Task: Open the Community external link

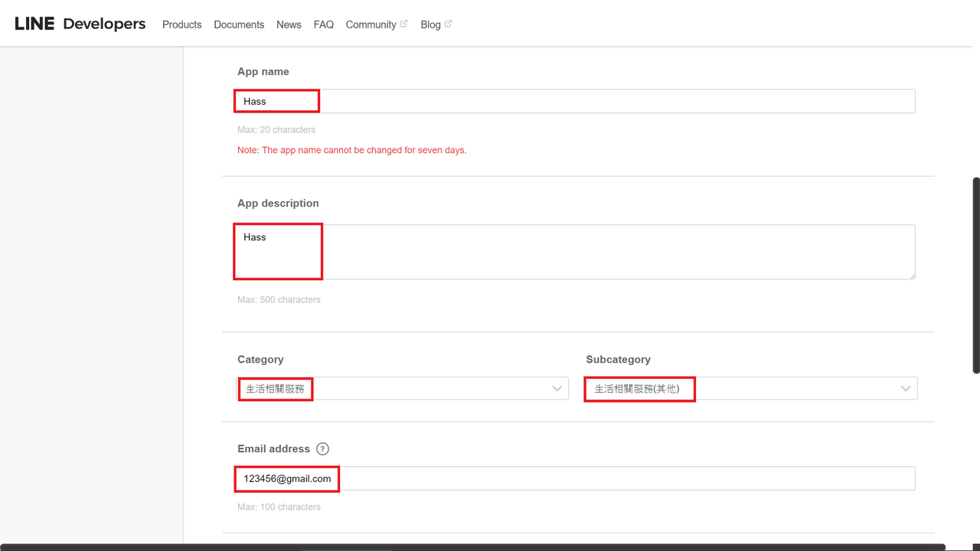Action: (x=377, y=24)
